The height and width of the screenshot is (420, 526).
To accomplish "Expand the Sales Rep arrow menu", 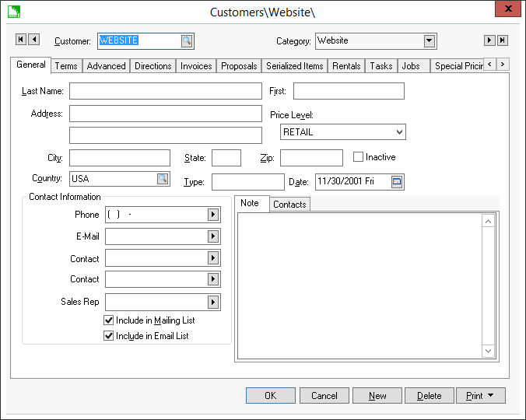I will (x=213, y=302).
